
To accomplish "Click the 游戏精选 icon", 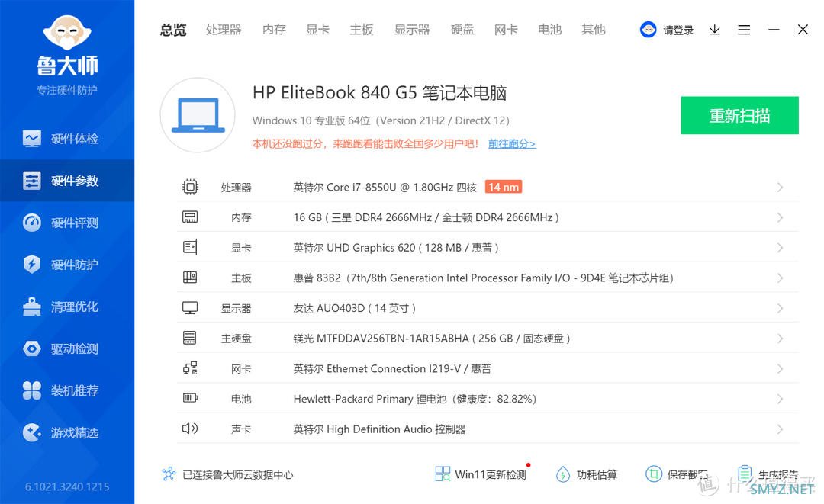I will point(32,432).
